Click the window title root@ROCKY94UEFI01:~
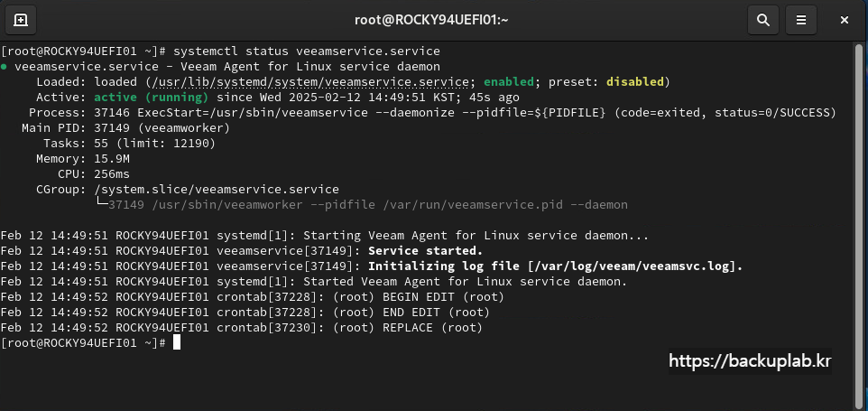Viewport: 868px width, 411px height. pos(431,21)
